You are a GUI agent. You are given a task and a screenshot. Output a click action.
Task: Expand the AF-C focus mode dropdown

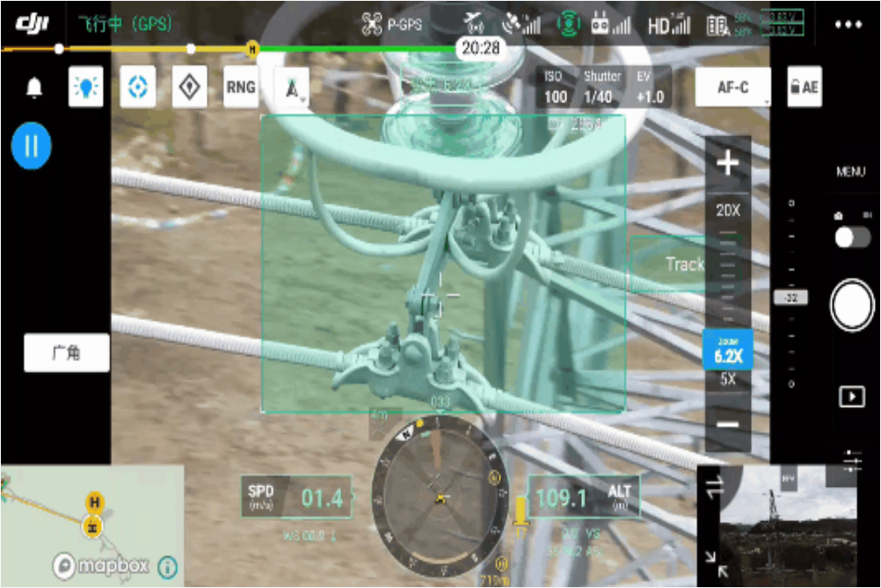tap(732, 87)
